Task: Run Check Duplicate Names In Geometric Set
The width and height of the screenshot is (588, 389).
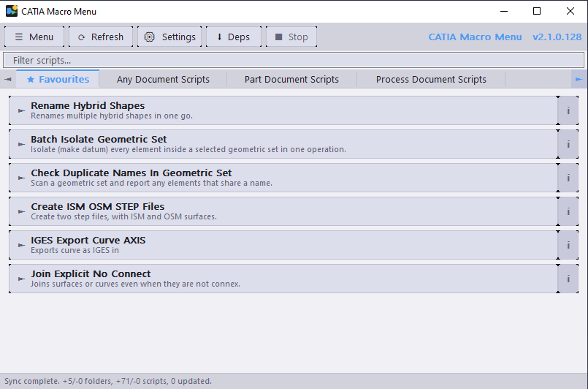Action: tap(283, 178)
